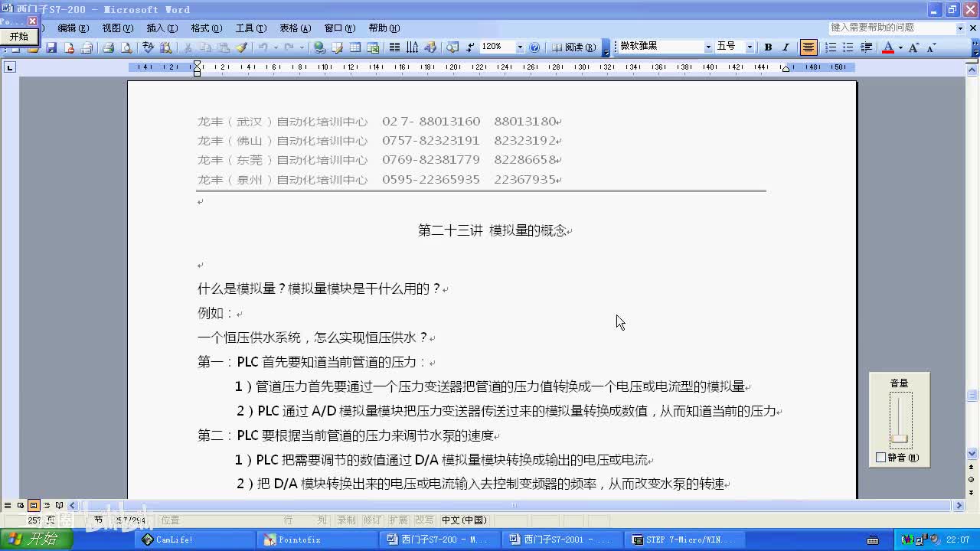Click the 开始 button at top left
The width and height of the screenshot is (980, 551).
19,36
